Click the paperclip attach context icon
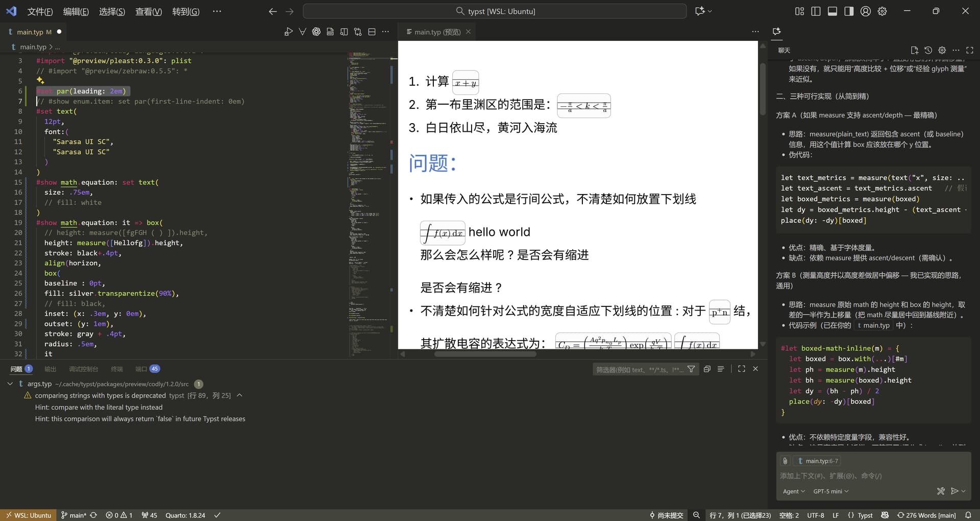The width and height of the screenshot is (980, 521). 785,461
